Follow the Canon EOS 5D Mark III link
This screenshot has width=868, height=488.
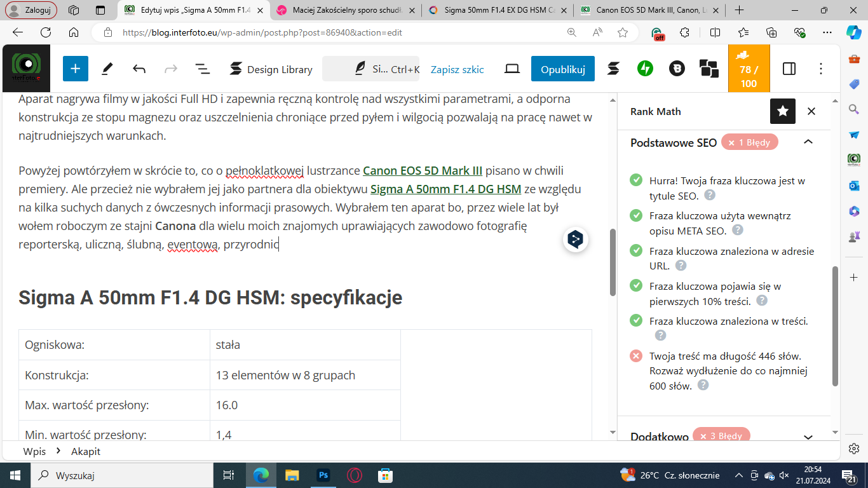coord(423,170)
